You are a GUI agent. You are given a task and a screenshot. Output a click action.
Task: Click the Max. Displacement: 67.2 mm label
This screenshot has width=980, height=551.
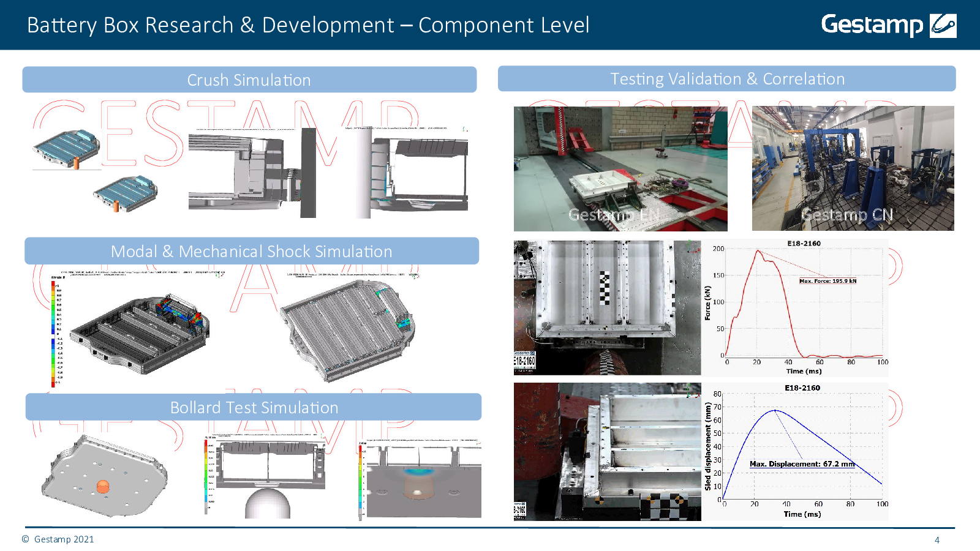coord(802,464)
